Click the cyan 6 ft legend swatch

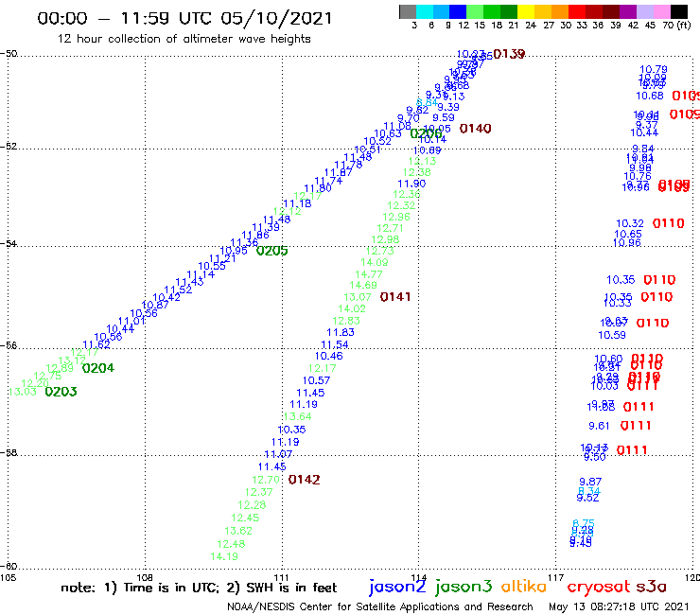tap(425, 11)
